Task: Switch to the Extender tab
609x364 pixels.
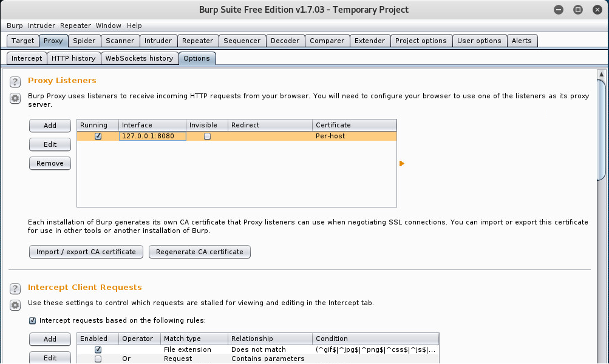Action: coord(370,41)
